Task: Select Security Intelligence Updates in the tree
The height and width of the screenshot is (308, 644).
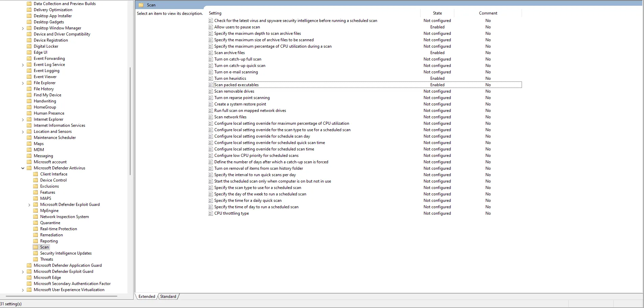Action: (x=66, y=253)
